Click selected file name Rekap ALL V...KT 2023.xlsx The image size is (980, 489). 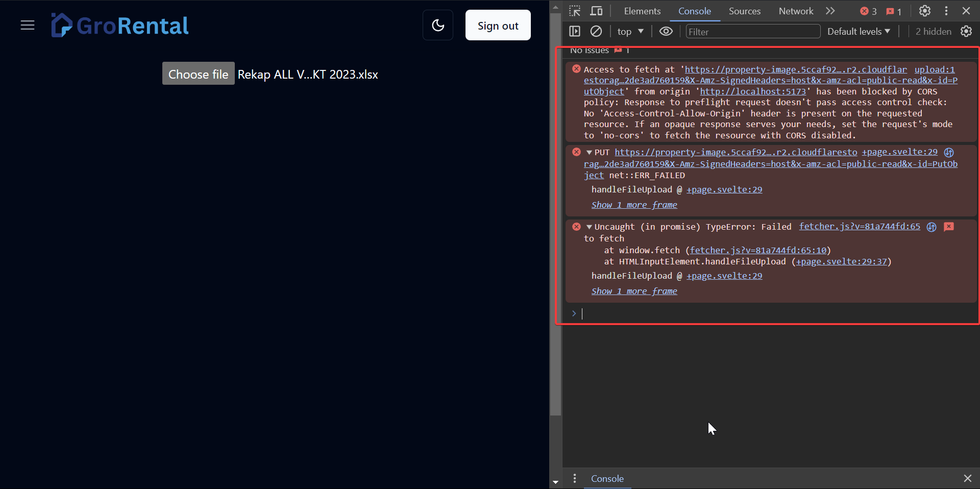(x=308, y=75)
